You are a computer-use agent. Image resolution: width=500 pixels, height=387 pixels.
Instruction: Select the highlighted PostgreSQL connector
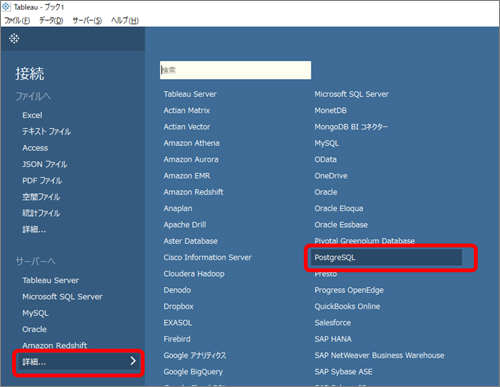[x=386, y=258]
